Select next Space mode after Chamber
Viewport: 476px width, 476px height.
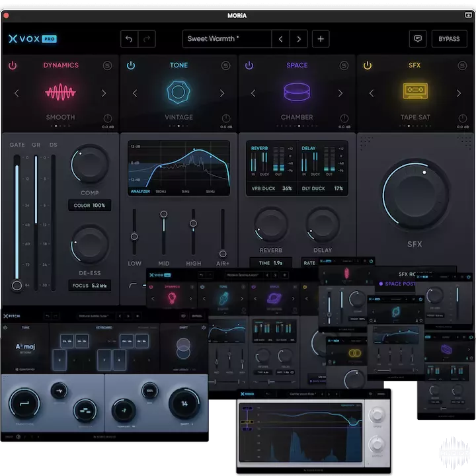(340, 93)
